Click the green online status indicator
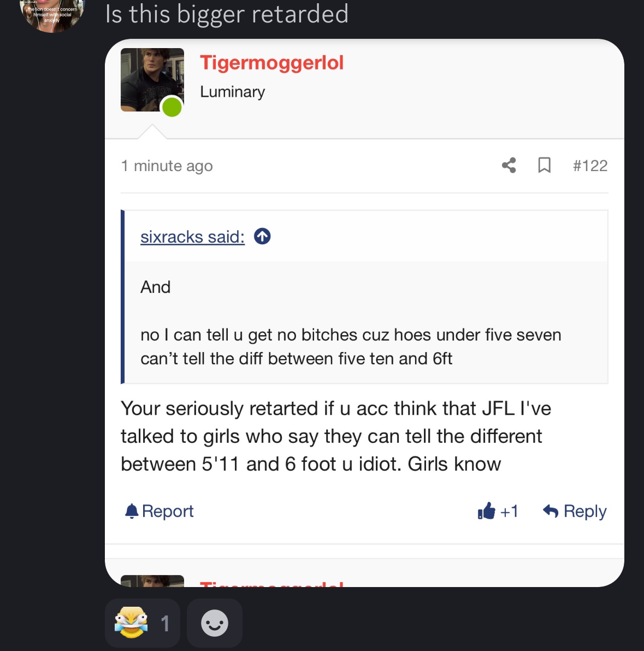Screen dimensions: 644x651 pyautogui.click(x=172, y=107)
